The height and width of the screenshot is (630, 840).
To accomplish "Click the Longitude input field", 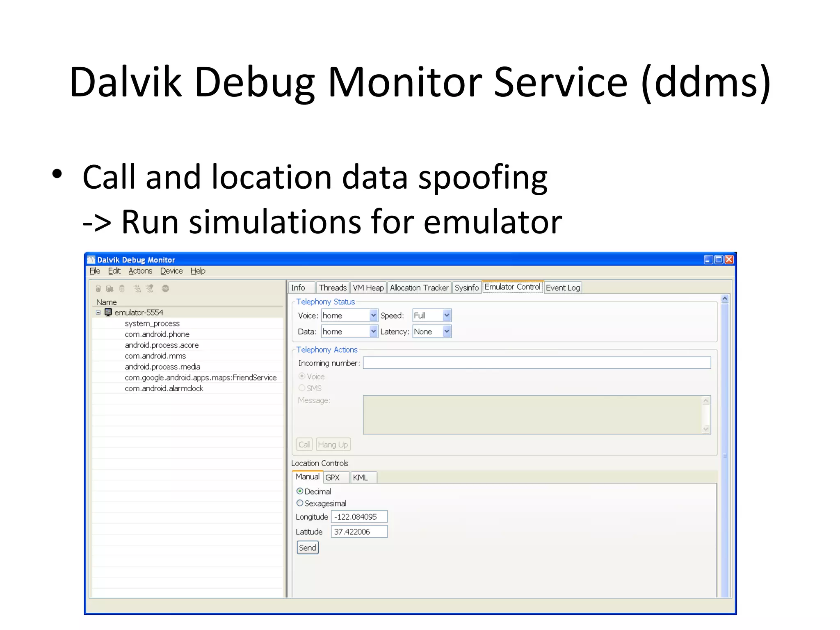I will [x=359, y=517].
